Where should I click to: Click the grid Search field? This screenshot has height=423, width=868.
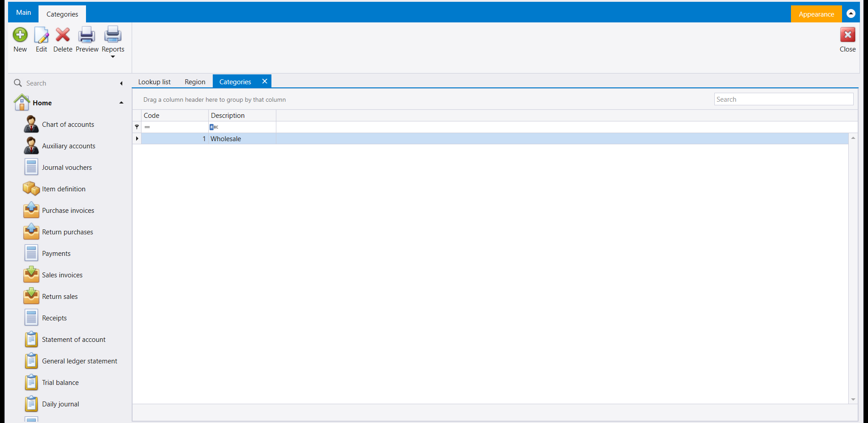point(784,99)
